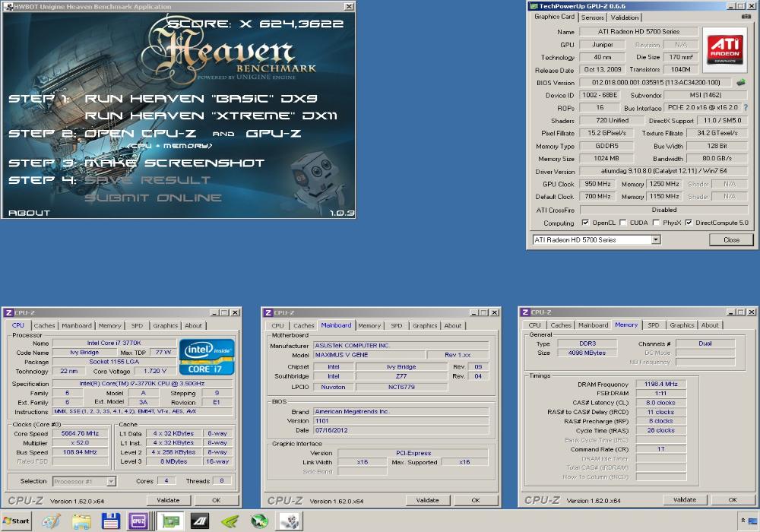Toggle the CUDA checkbox in GPU-Z
Viewport: 760px width, 532px height.
623,223
